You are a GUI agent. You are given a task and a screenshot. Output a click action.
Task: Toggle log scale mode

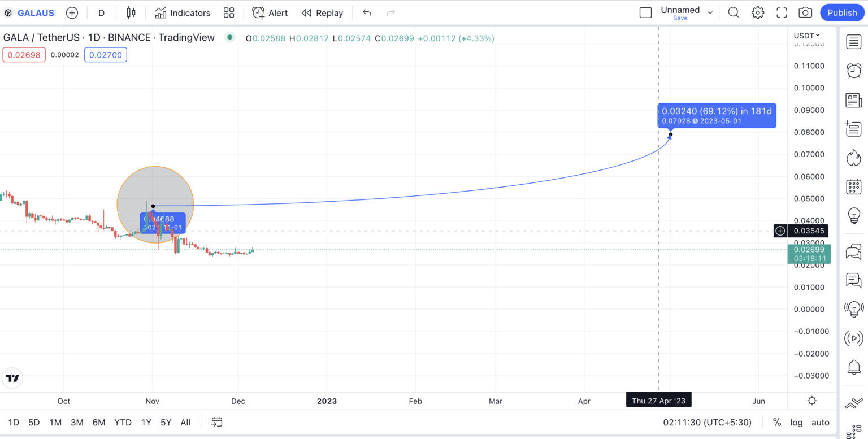(x=796, y=422)
